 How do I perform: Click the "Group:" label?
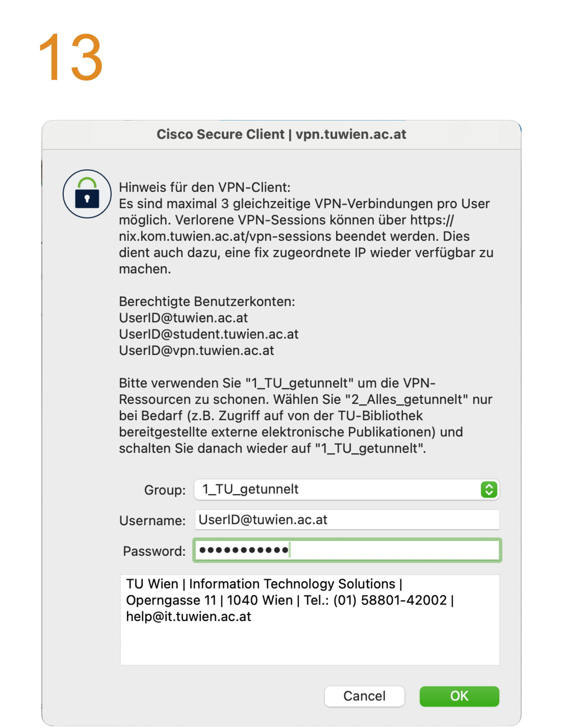coord(165,490)
